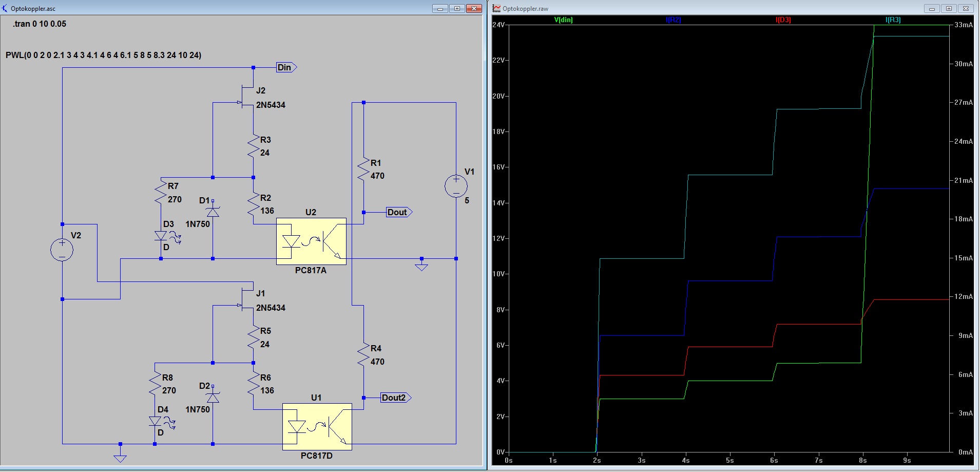Click R1's 470 value text

(377, 176)
